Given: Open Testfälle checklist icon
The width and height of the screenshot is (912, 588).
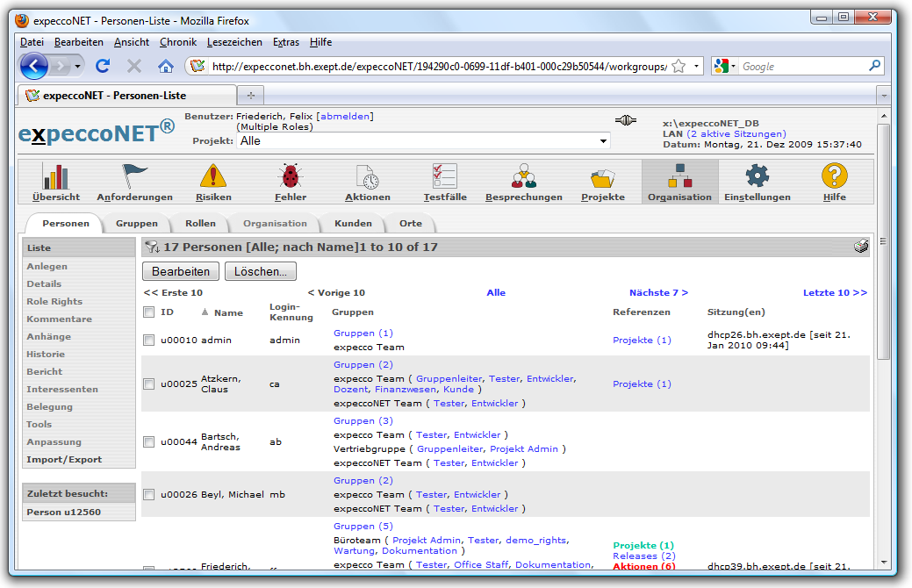Looking at the screenshot, I should click(x=445, y=176).
